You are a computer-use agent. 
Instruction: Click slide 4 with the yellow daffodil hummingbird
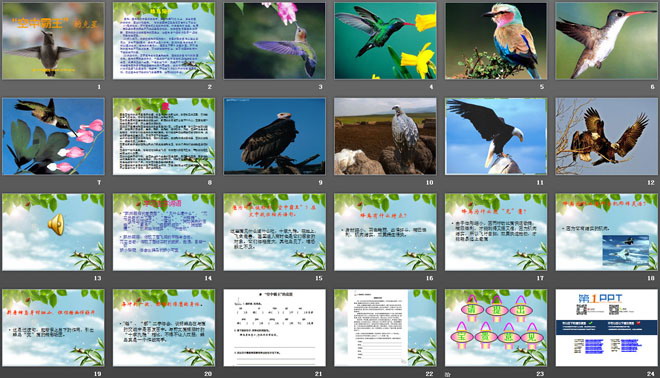tap(386, 41)
